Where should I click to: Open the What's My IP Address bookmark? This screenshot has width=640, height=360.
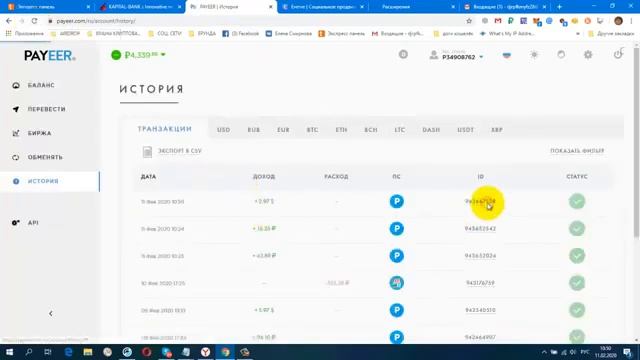point(507,34)
